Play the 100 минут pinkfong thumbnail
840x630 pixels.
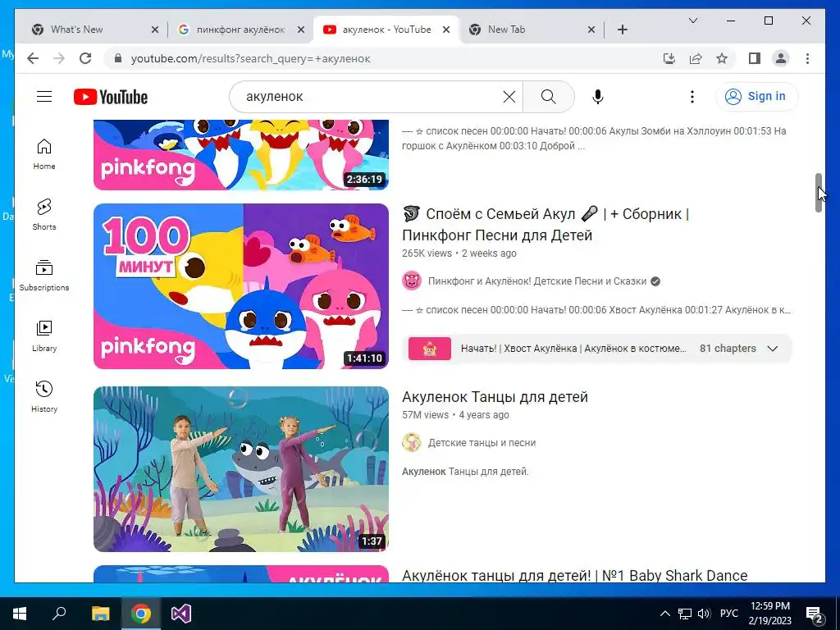(x=241, y=286)
